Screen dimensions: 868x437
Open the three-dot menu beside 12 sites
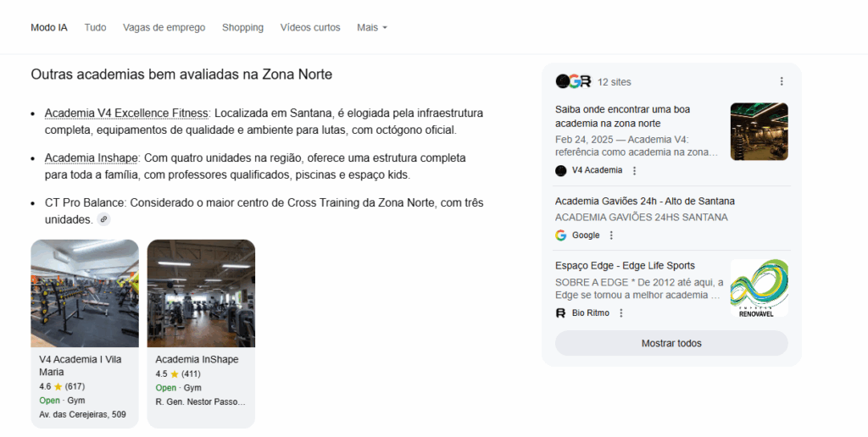point(782,82)
